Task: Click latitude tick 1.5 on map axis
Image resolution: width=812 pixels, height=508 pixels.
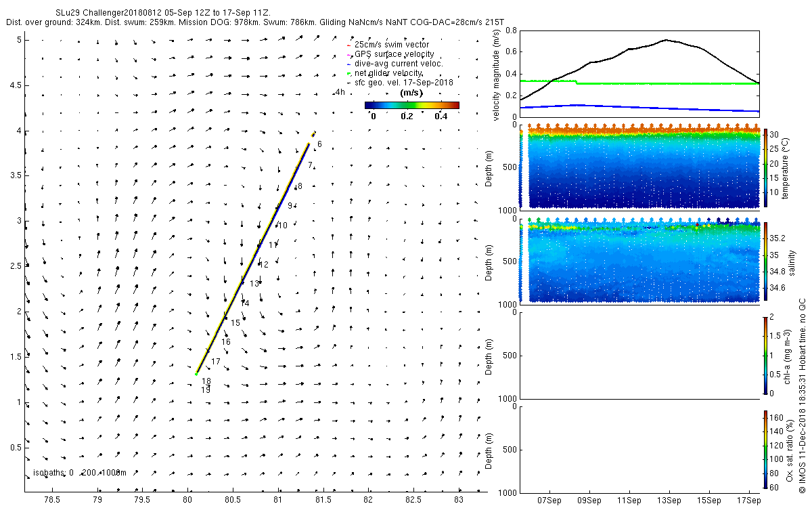Action: (x=16, y=357)
